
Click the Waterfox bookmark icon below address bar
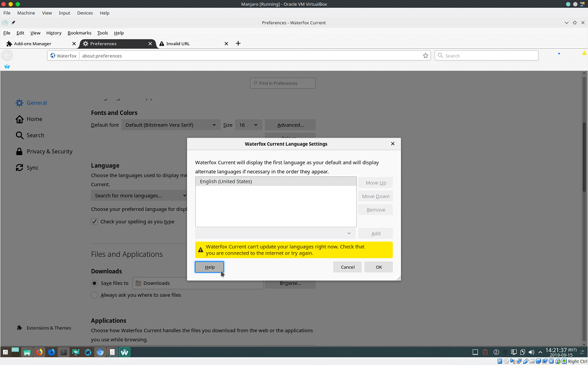pyautogui.click(x=6, y=66)
